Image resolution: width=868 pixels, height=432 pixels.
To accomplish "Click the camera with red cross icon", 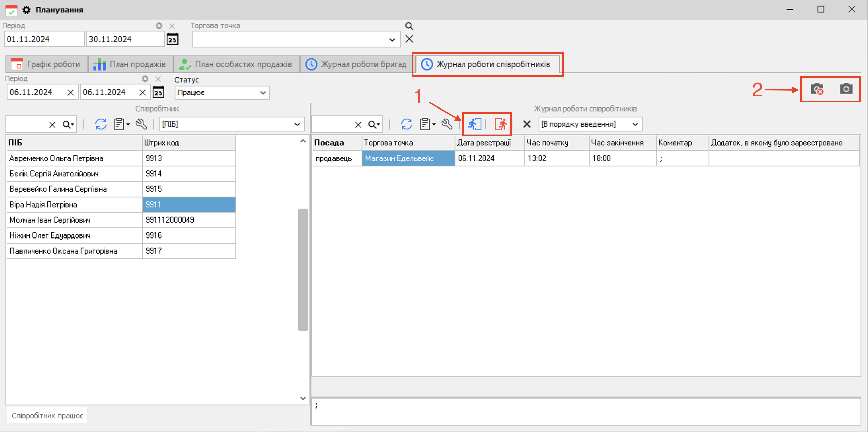I will coord(817,89).
